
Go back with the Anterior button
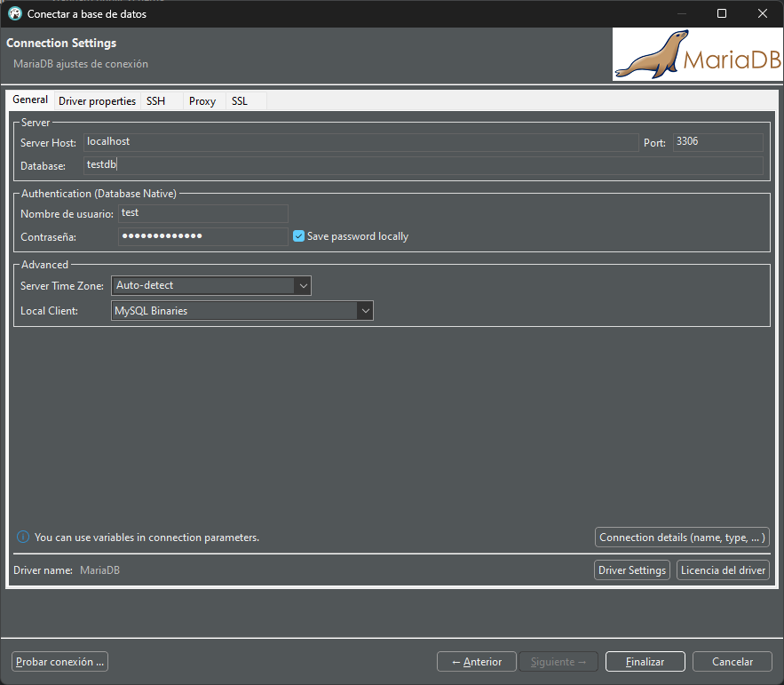(477, 662)
